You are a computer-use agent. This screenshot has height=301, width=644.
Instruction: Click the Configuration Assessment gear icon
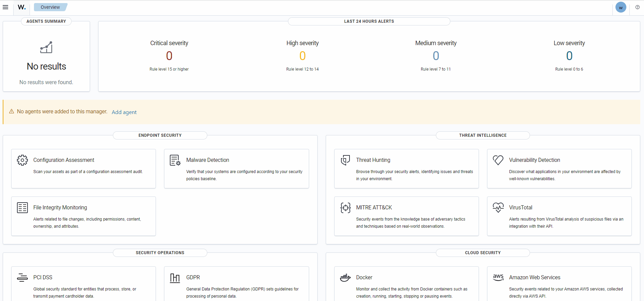coord(22,160)
